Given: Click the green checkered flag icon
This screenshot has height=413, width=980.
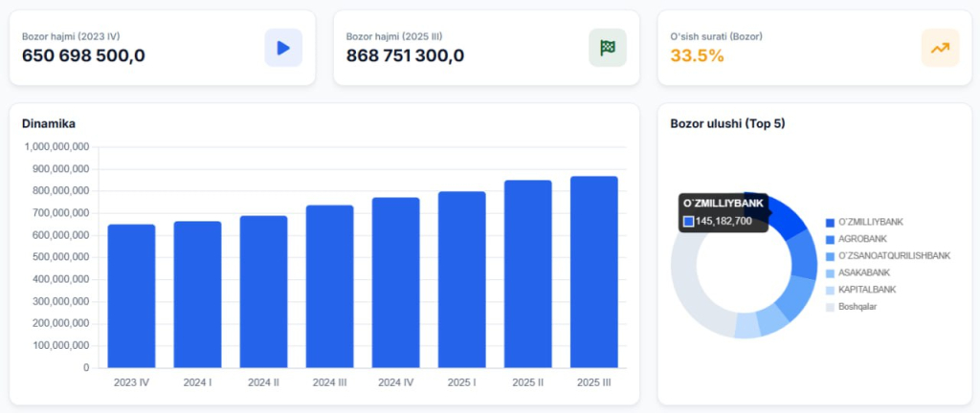Looking at the screenshot, I should click(x=607, y=48).
